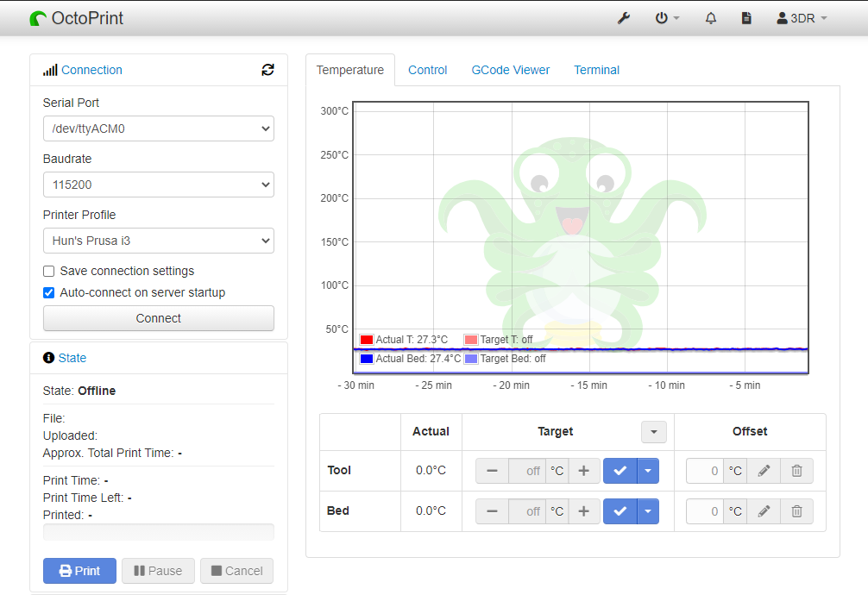Image resolution: width=868 pixels, height=595 pixels.
Task: Click the Tool target temperature field
Action: 527,471
